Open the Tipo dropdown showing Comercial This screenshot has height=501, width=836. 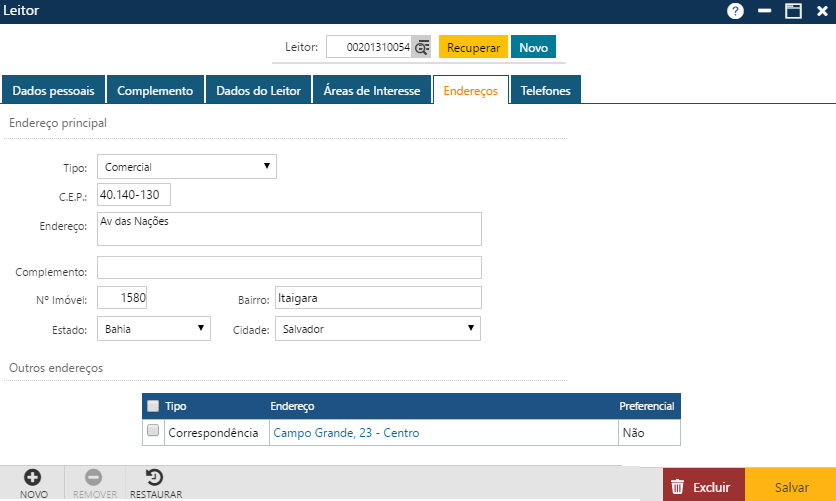[186, 167]
